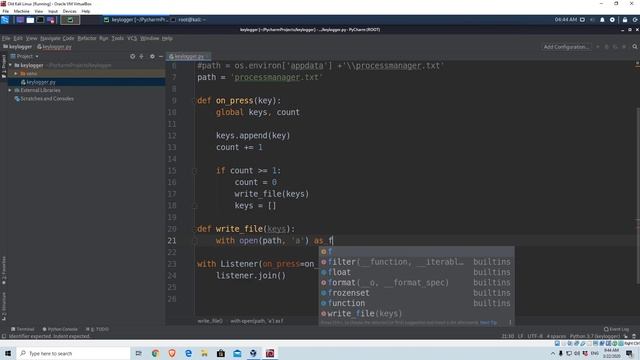This screenshot has height=360, width=640.
Task: Open the Terminal tool window
Action: tap(23, 329)
